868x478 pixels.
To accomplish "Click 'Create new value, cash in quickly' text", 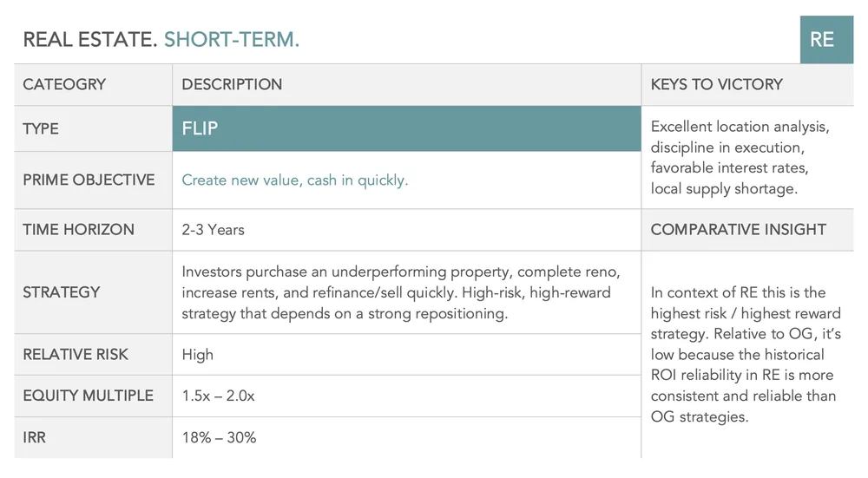I will (294, 180).
